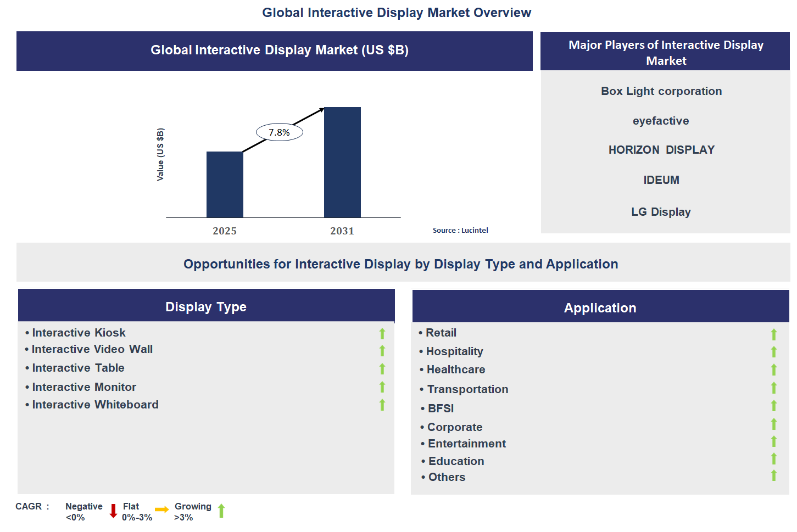Click the Interactive Video Wall item
This screenshot has width=797, height=532.
(x=92, y=349)
